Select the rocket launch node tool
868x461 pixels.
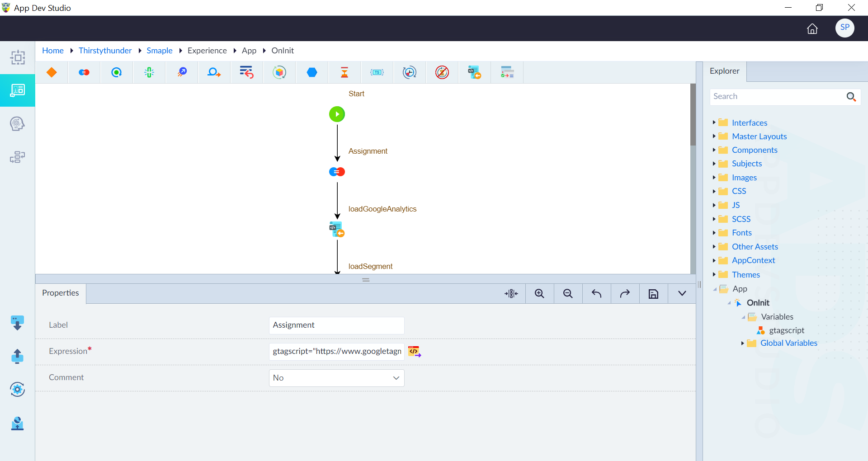click(182, 72)
